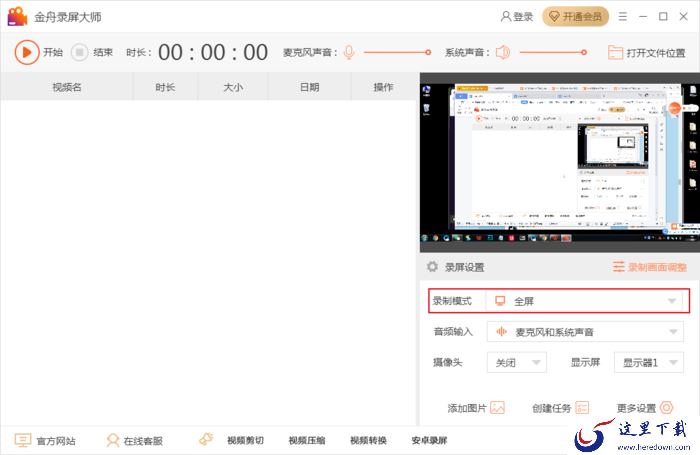Click the monitor icon in 录制模式 field
700x455 pixels.
coord(500,301)
